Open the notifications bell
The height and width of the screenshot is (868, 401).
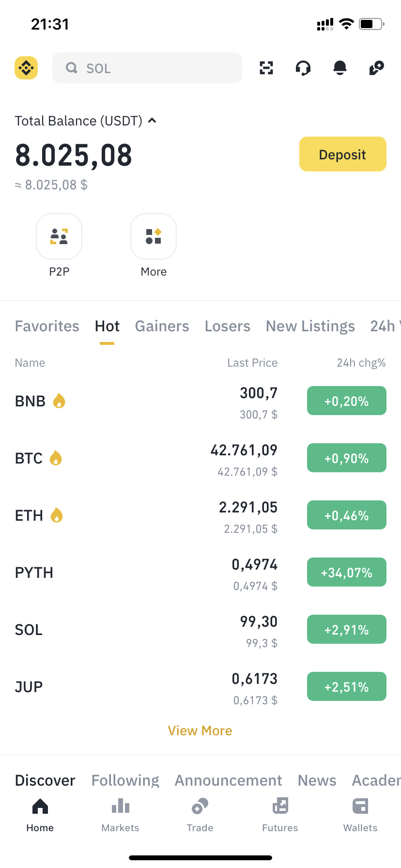coord(340,68)
